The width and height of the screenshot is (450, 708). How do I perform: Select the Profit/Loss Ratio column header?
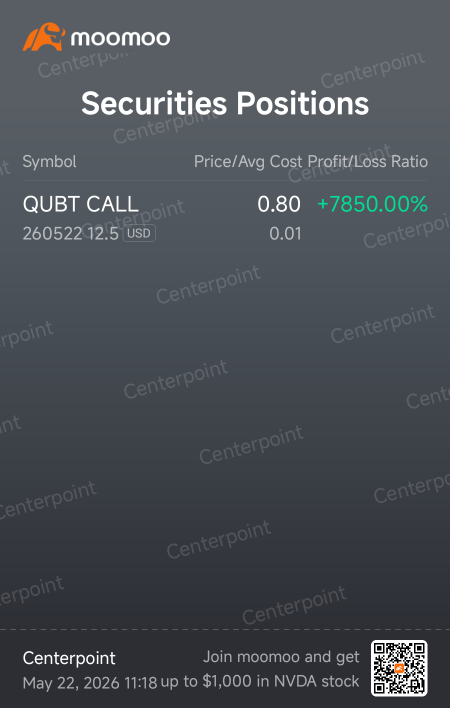pyautogui.click(x=367, y=162)
